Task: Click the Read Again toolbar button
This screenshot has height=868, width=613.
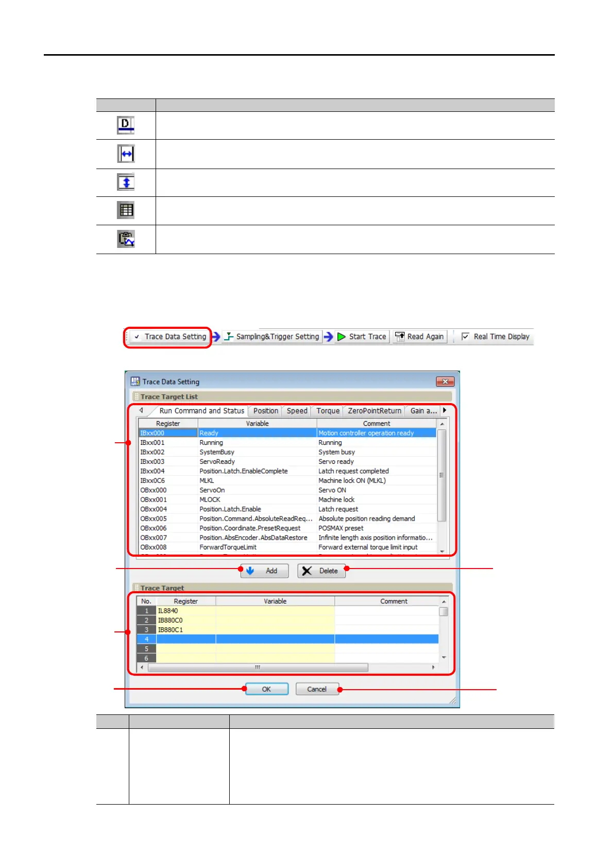Action: [x=419, y=337]
